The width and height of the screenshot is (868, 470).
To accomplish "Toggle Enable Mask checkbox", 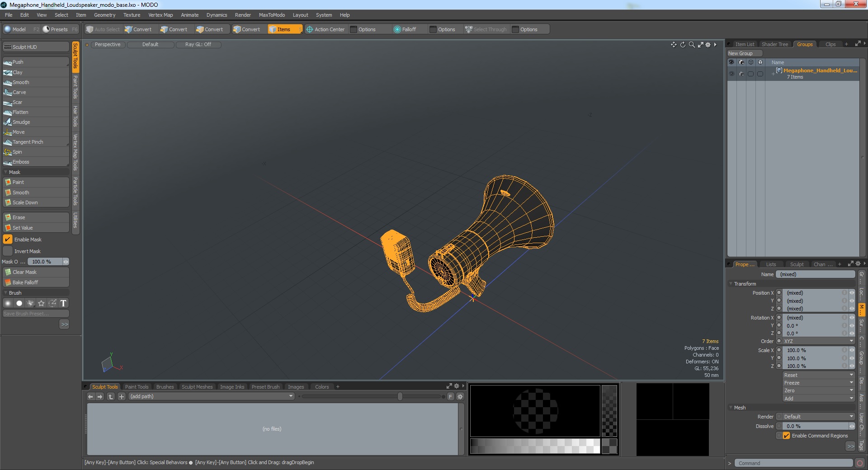I will [x=8, y=240].
